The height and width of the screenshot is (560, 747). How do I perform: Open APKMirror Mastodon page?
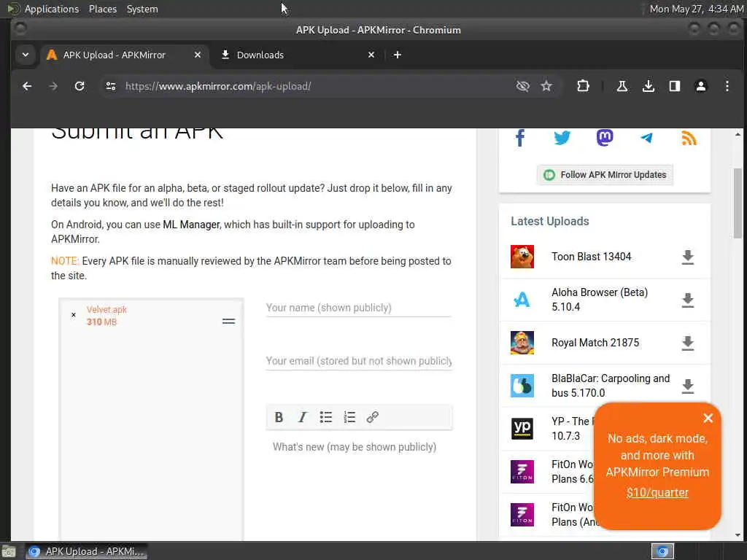605,138
